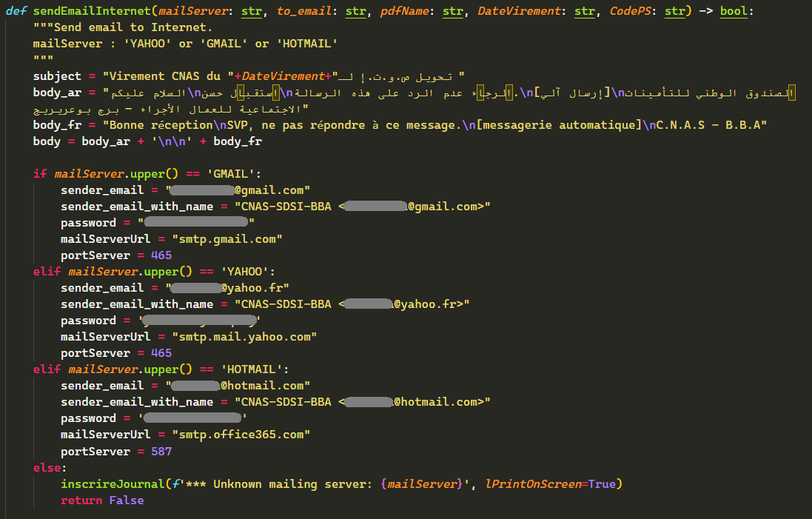Click the "Virement CNAS du" string
The image size is (812, 519).
pos(168,76)
